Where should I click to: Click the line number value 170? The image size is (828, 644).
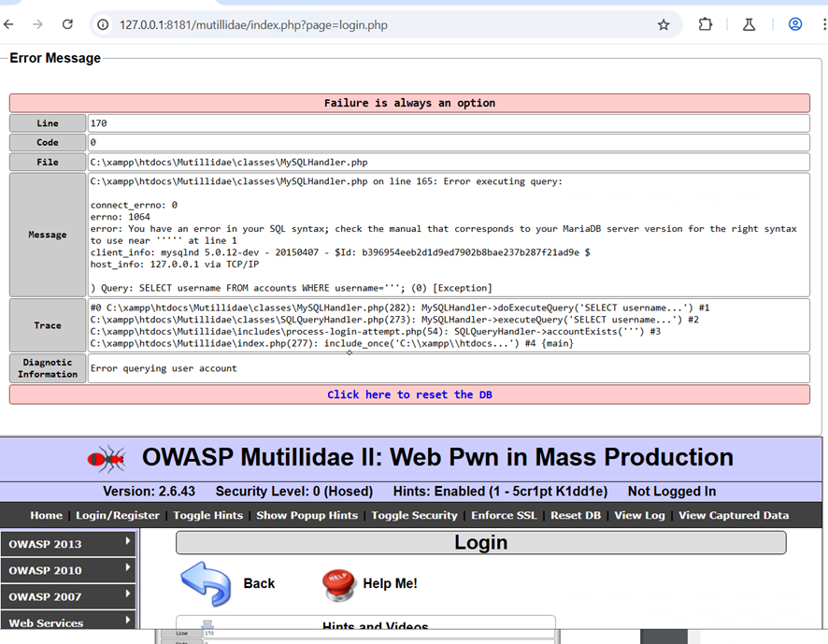click(x=99, y=123)
